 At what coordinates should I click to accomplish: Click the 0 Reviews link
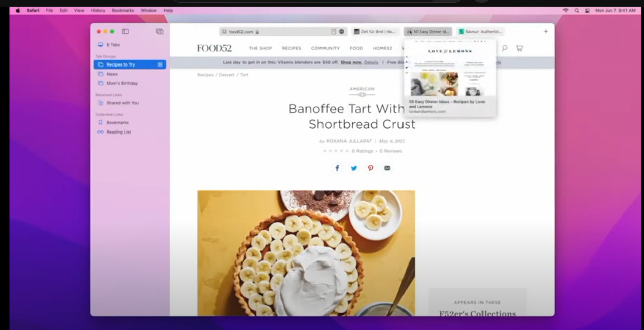coord(391,151)
